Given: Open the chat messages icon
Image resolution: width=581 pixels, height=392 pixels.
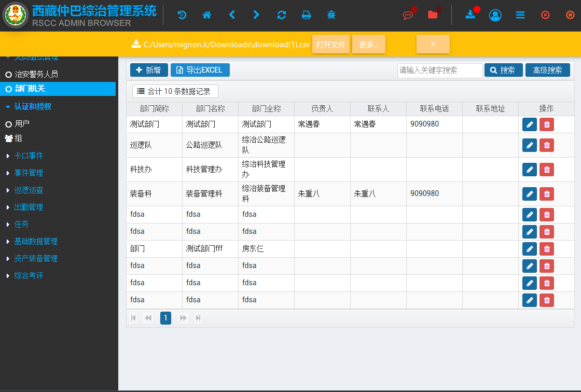Looking at the screenshot, I should coord(408,15).
